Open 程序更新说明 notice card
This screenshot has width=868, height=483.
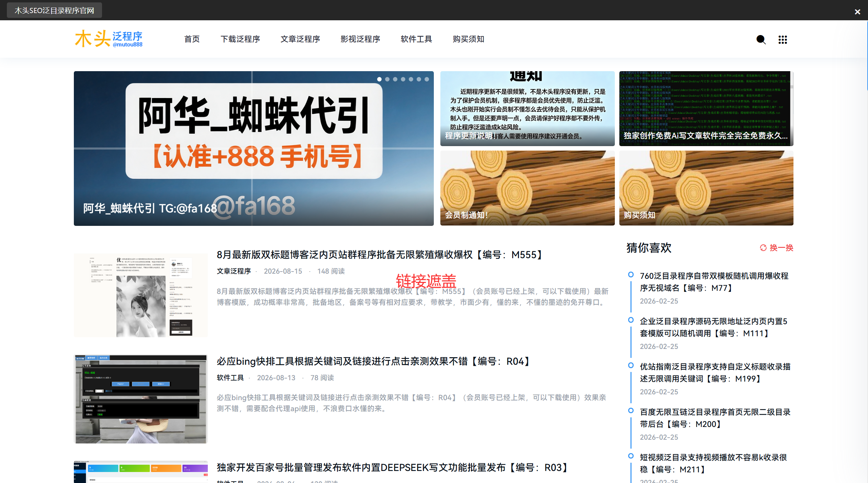527,108
